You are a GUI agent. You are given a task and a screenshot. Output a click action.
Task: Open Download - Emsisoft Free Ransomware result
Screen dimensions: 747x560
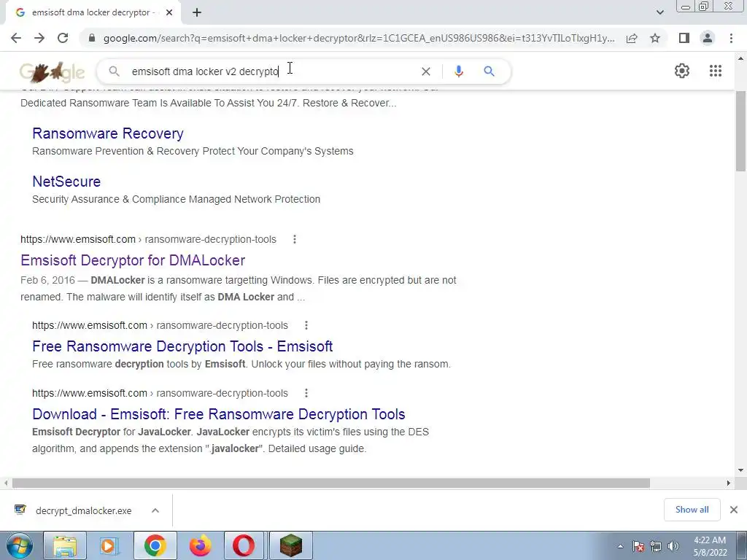(x=219, y=414)
